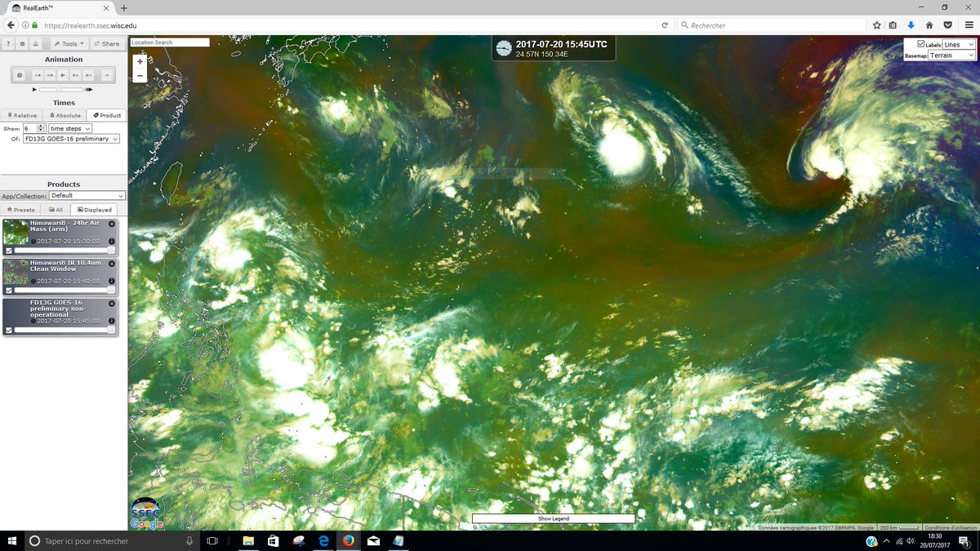Reload the page in Firefox

click(665, 25)
